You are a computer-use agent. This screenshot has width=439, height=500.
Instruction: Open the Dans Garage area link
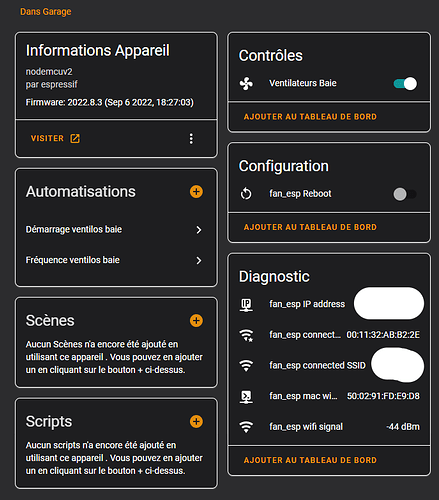point(46,12)
